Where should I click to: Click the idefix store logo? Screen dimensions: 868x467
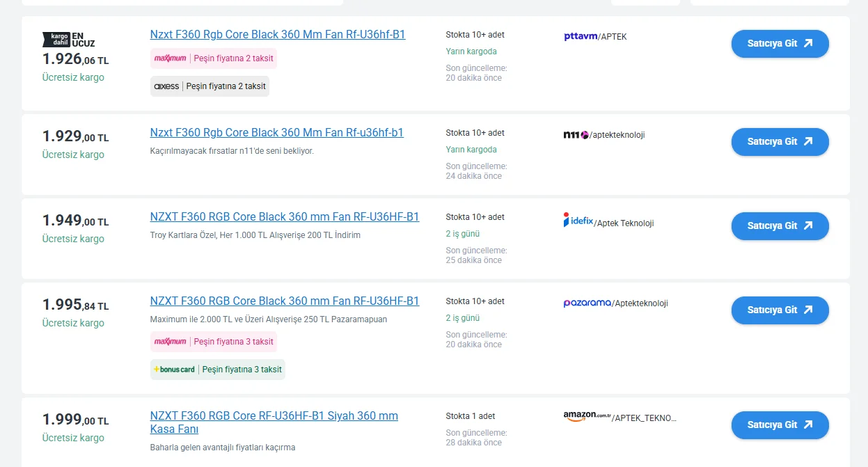[578, 220]
